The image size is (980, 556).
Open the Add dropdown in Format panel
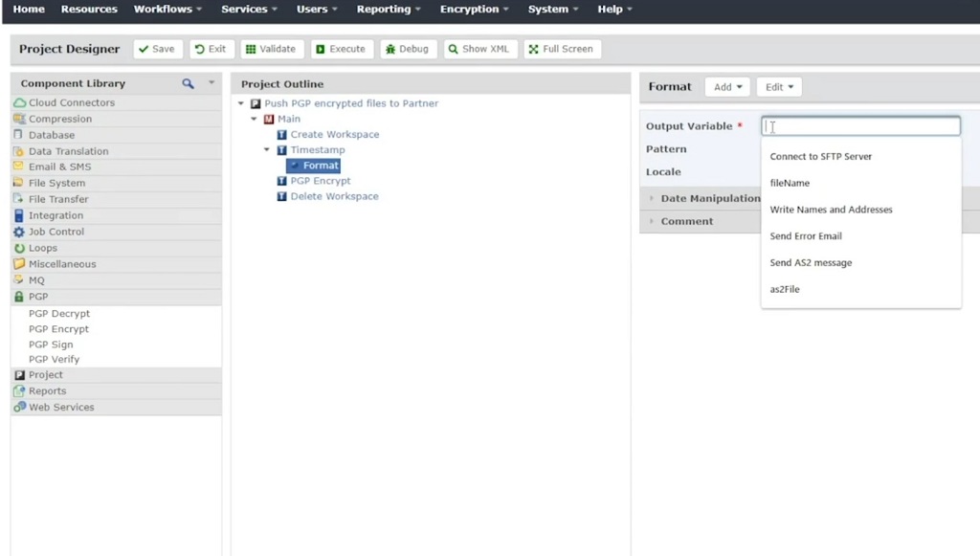click(x=727, y=87)
